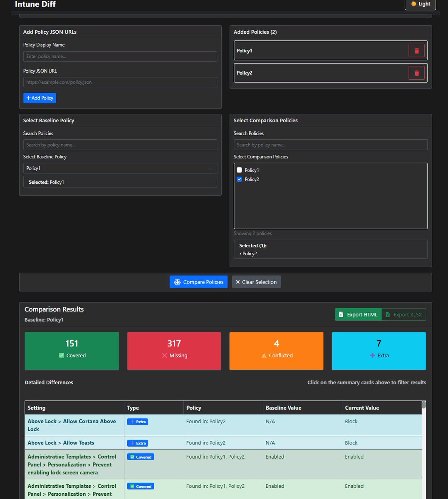Click the Export HTML button
This screenshot has height=499, width=448.
pyautogui.click(x=358, y=314)
